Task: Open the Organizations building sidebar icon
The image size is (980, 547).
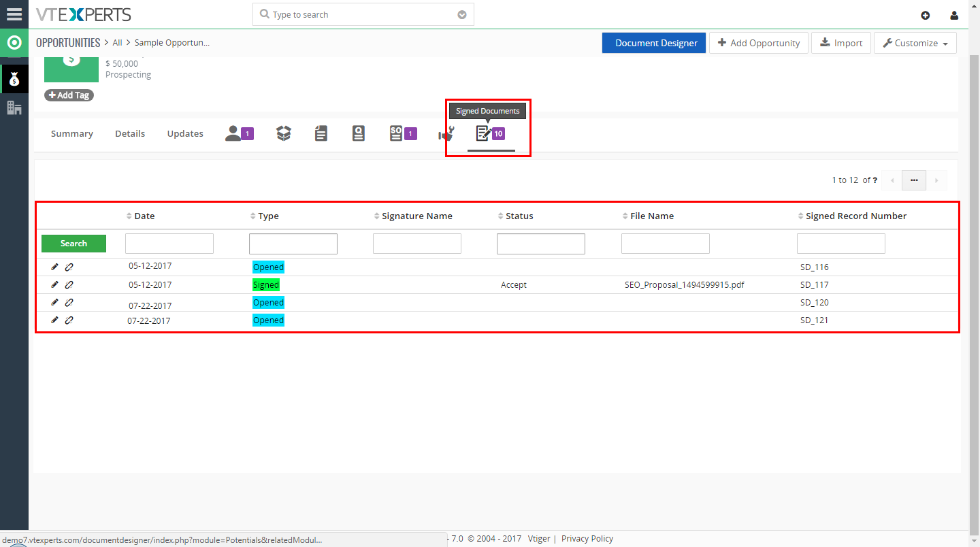Action: coord(14,107)
